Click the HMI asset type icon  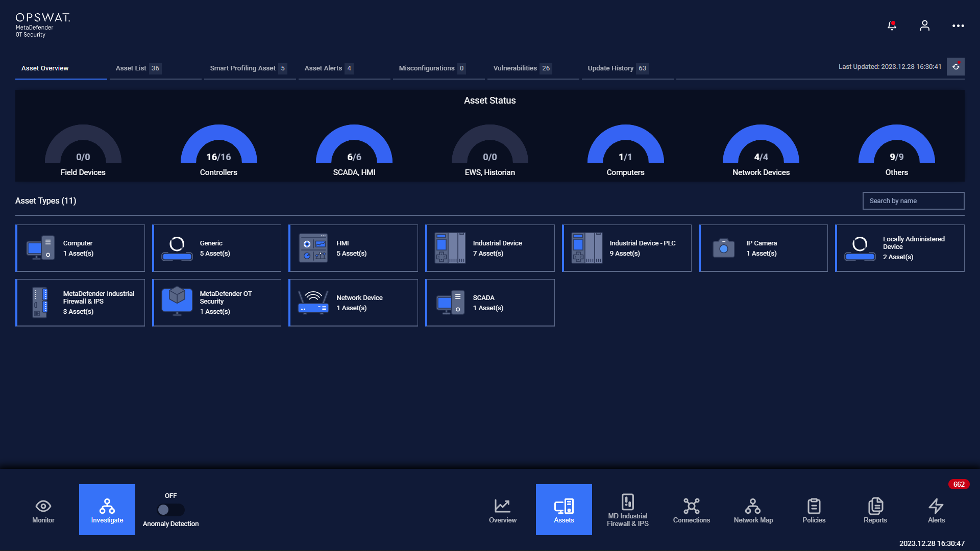coord(313,248)
